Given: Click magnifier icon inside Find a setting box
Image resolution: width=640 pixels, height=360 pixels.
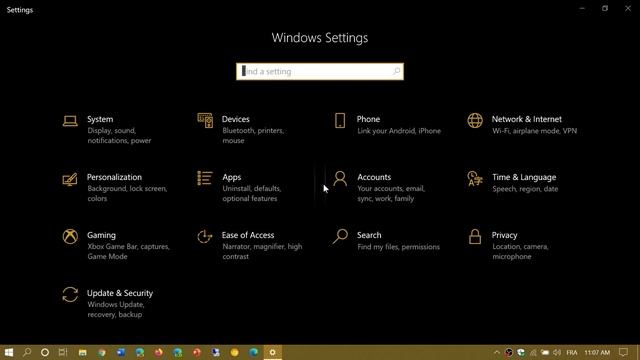Looking at the screenshot, I should coord(396,71).
